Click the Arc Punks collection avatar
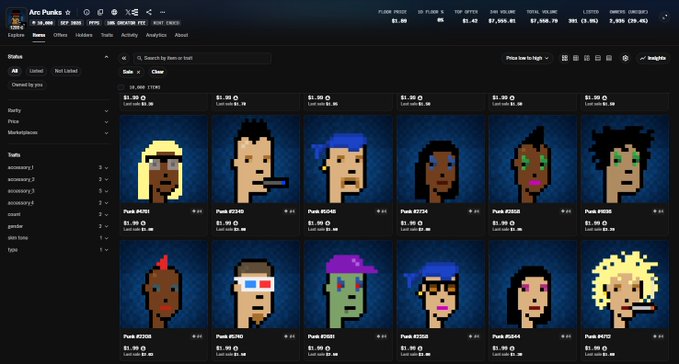The image size is (679, 364). coord(16,19)
